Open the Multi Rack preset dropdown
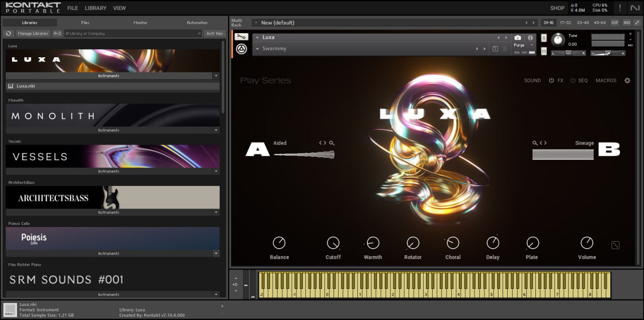Image resolution: width=644 pixels, height=320 pixels. coord(256,23)
